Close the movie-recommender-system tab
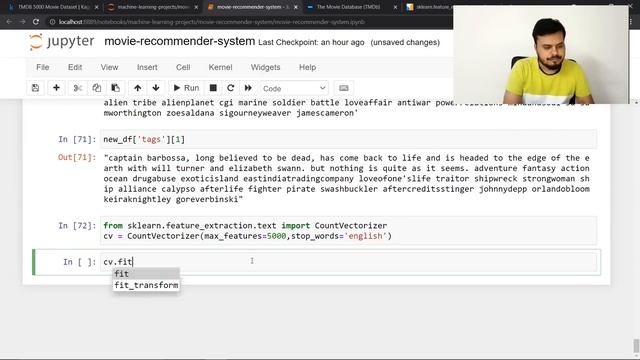 point(296,7)
